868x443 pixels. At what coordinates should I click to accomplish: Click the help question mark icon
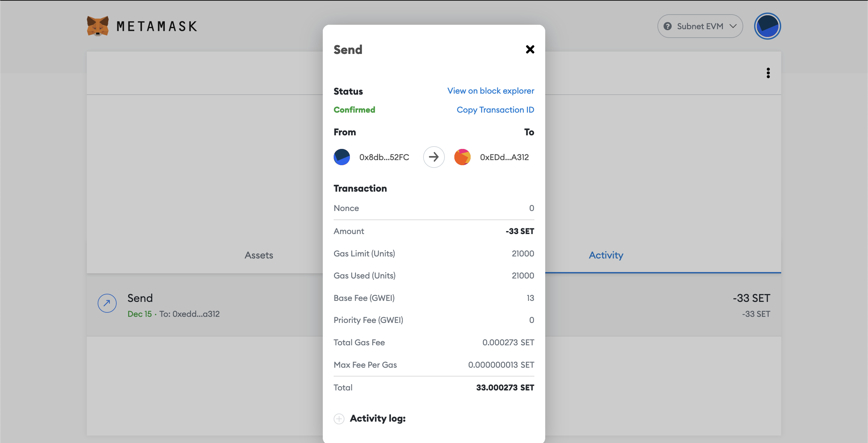click(669, 26)
